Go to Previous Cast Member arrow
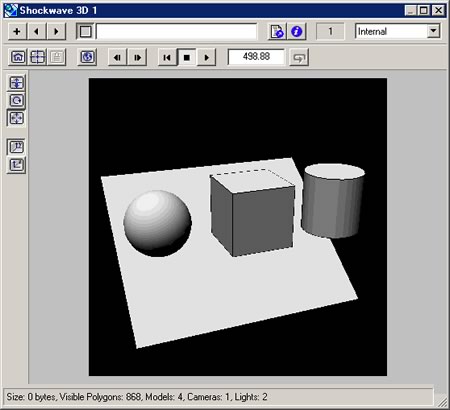450x410 pixels. pyautogui.click(x=37, y=32)
